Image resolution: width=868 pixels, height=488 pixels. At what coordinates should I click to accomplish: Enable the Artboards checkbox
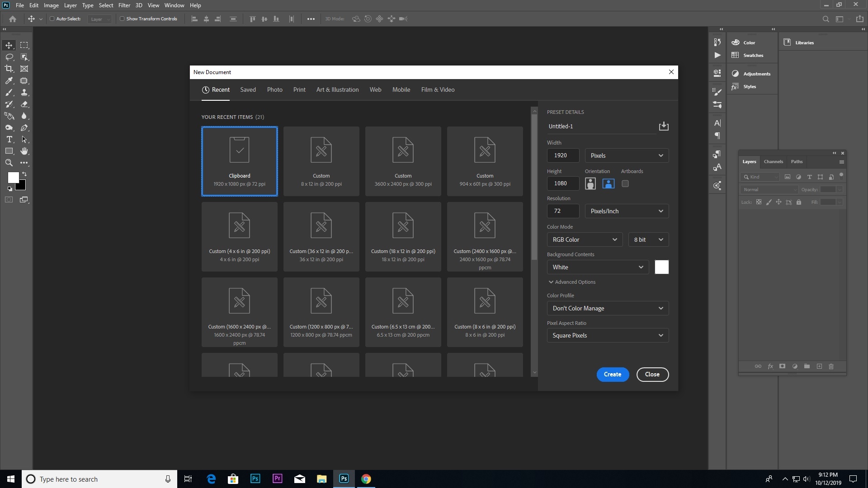(625, 183)
